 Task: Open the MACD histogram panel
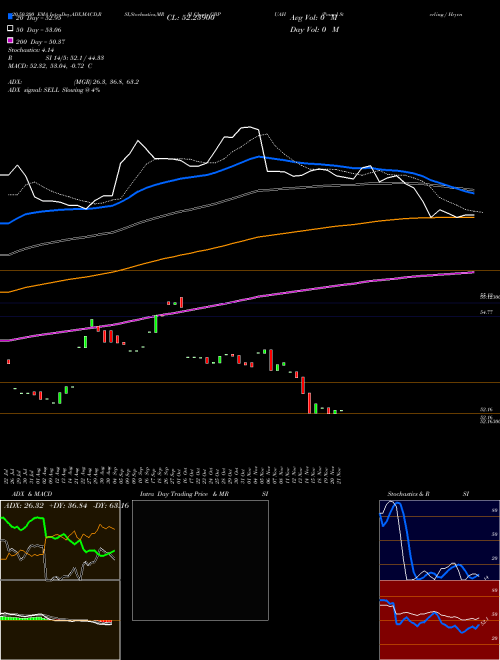click(x=60, y=620)
